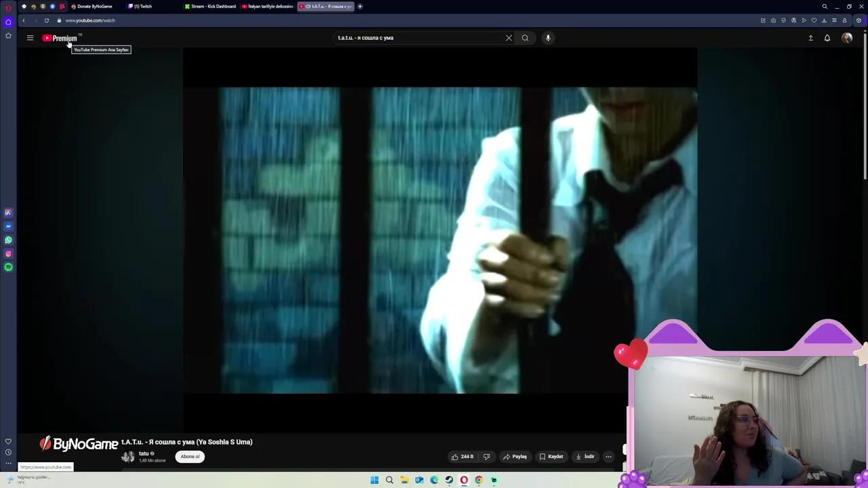Add page to bookmarks heart toolbar icon
The image size is (868, 488).
(x=814, y=20)
